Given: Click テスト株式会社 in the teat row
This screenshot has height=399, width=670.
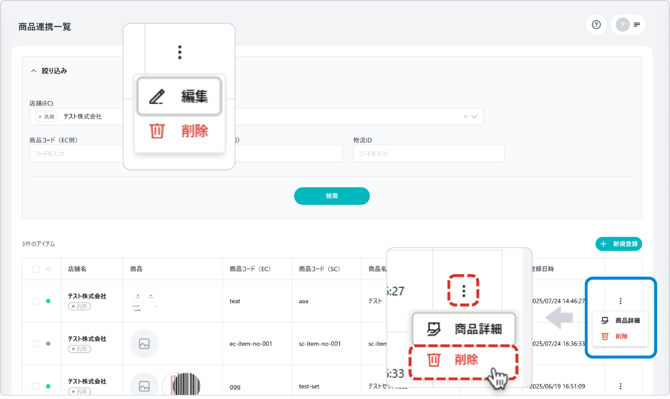Looking at the screenshot, I should (x=87, y=296).
